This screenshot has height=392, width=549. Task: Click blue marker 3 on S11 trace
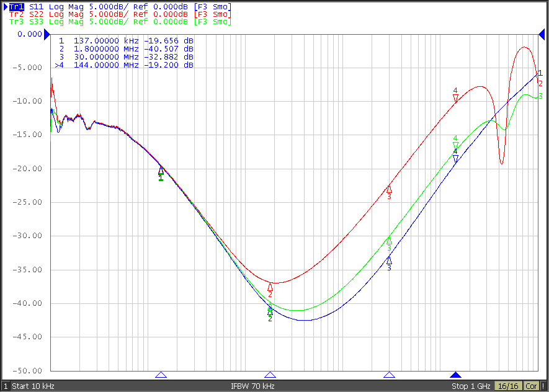pyautogui.click(x=389, y=264)
